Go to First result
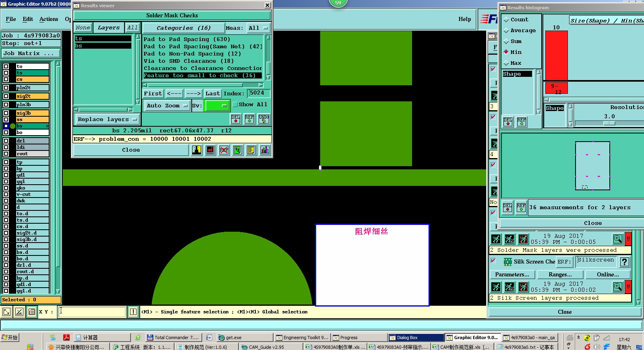This screenshot has height=350, width=644. [x=153, y=93]
